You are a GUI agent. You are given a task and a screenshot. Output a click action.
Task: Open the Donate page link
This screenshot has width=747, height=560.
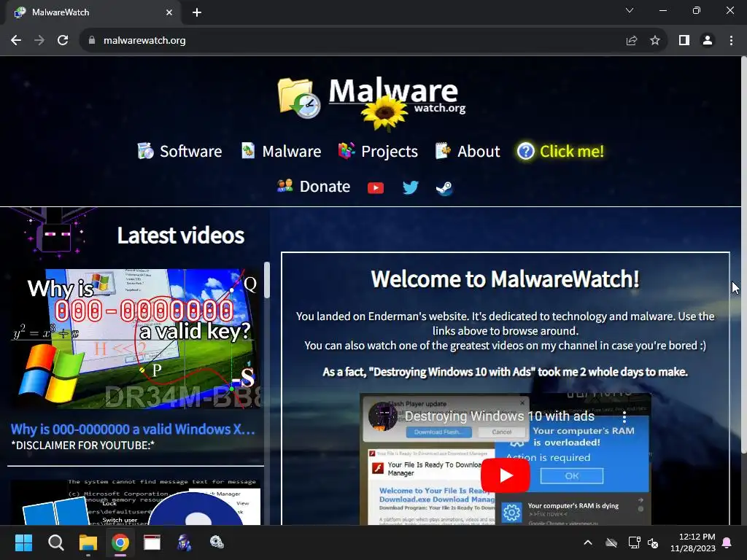click(314, 186)
